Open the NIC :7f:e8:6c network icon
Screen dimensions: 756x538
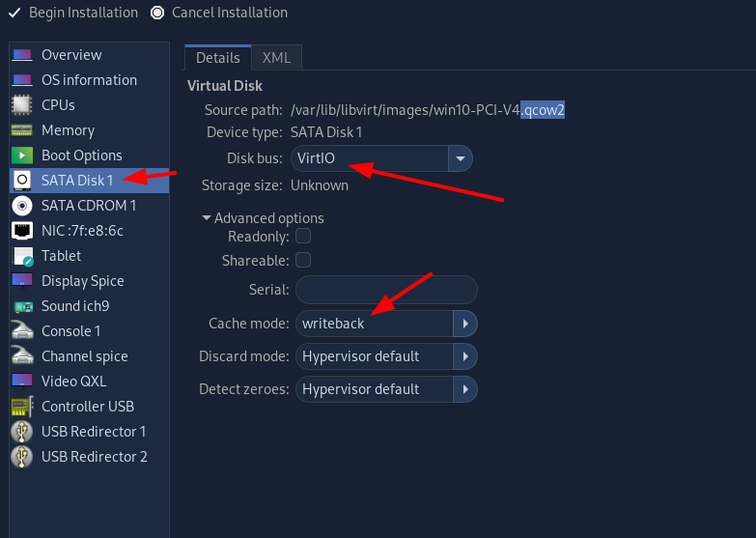(x=21, y=231)
